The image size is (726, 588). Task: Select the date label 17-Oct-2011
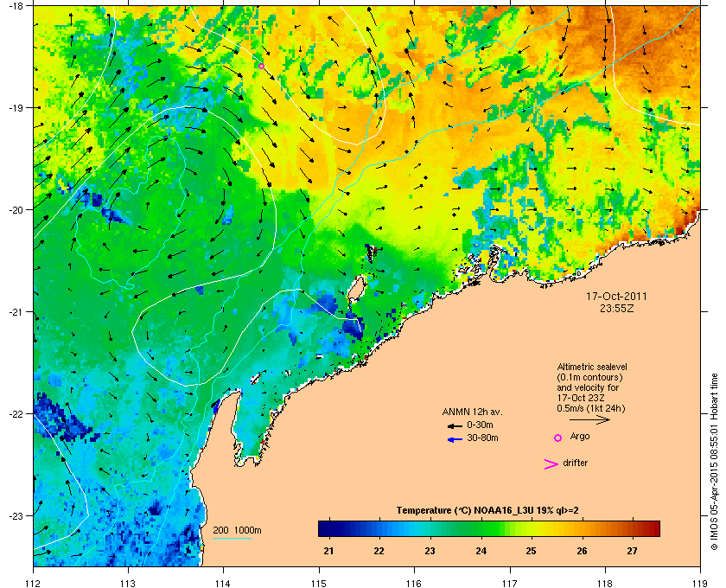(x=616, y=296)
